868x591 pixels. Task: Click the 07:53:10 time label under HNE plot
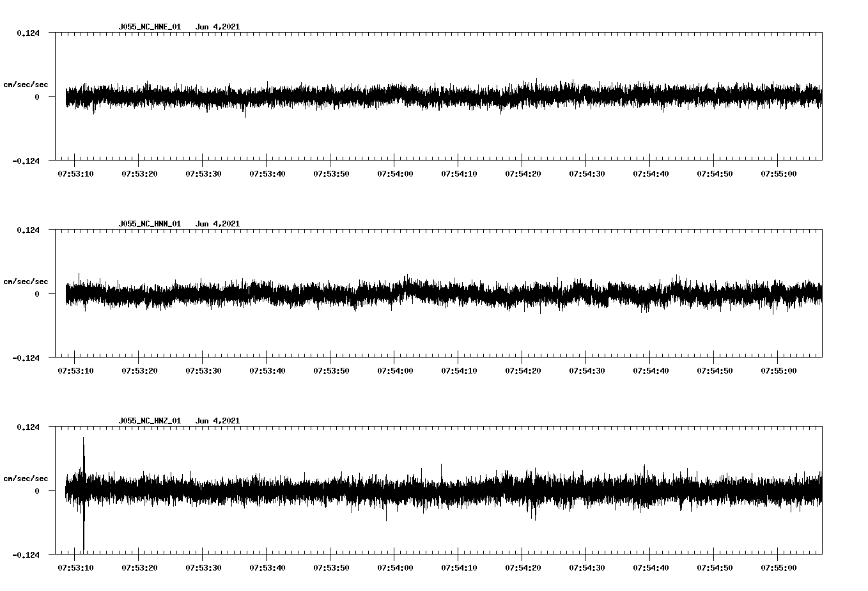(75, 174)
